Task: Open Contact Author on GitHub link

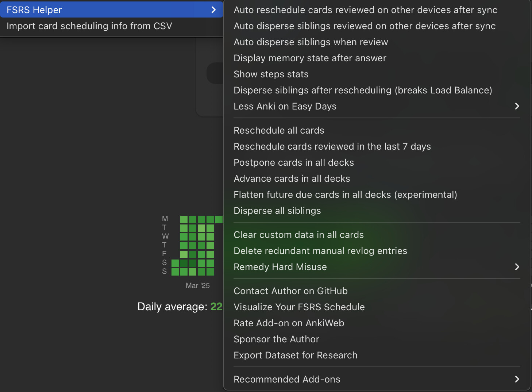Action: click(x=377, y=291)
